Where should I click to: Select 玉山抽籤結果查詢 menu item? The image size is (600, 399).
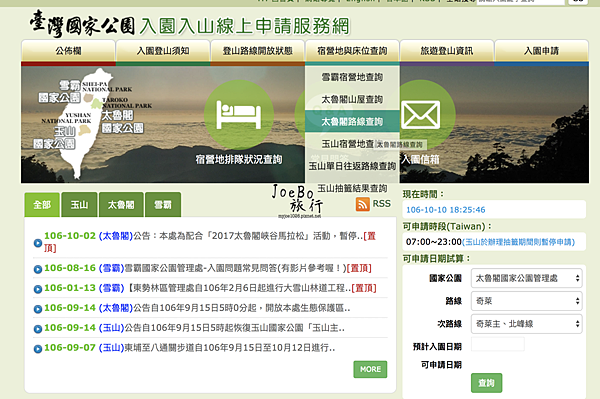tap(352, 188)
